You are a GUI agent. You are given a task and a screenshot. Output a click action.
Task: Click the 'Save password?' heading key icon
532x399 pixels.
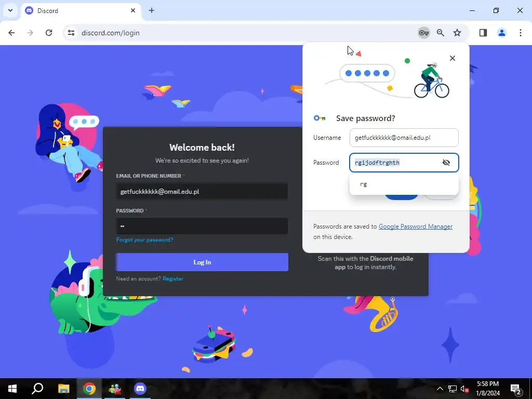pyautogui.click(x=320, y=118)
